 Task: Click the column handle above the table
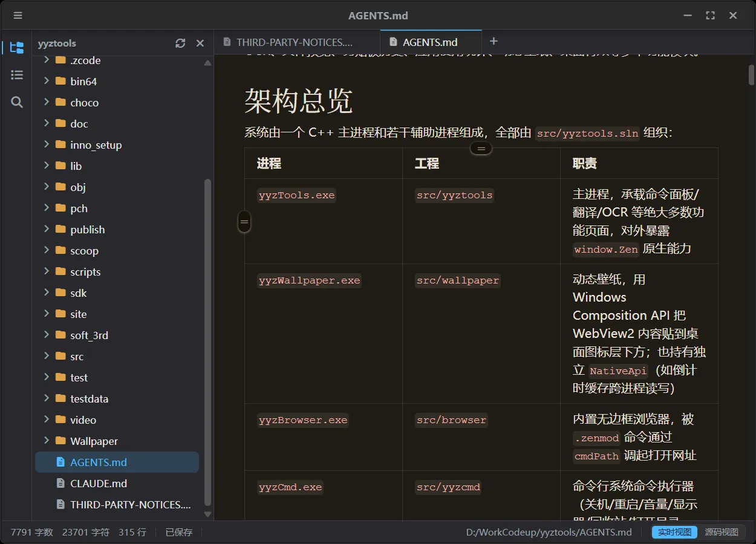tap(481, 148)
